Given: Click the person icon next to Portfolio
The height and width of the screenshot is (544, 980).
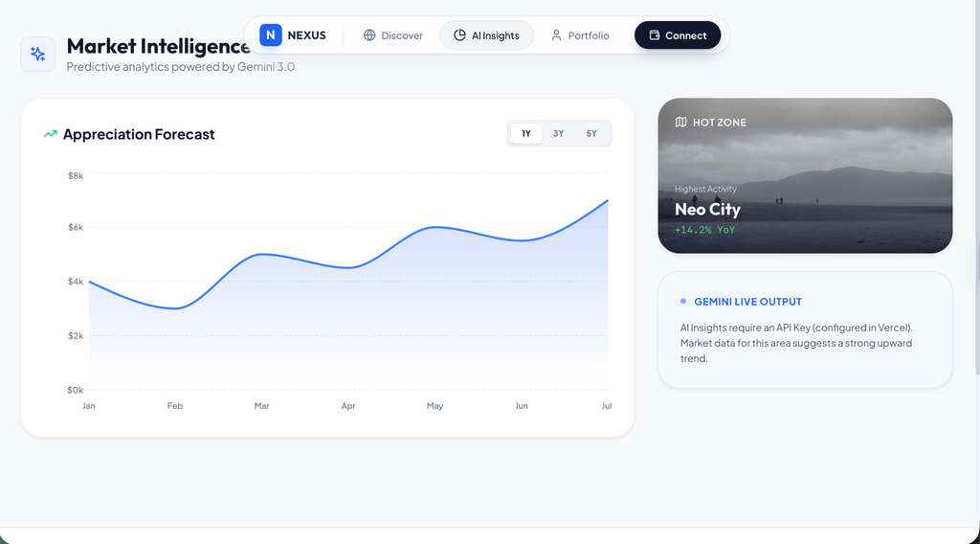Looking at the screenshot, I should [556, 35].
